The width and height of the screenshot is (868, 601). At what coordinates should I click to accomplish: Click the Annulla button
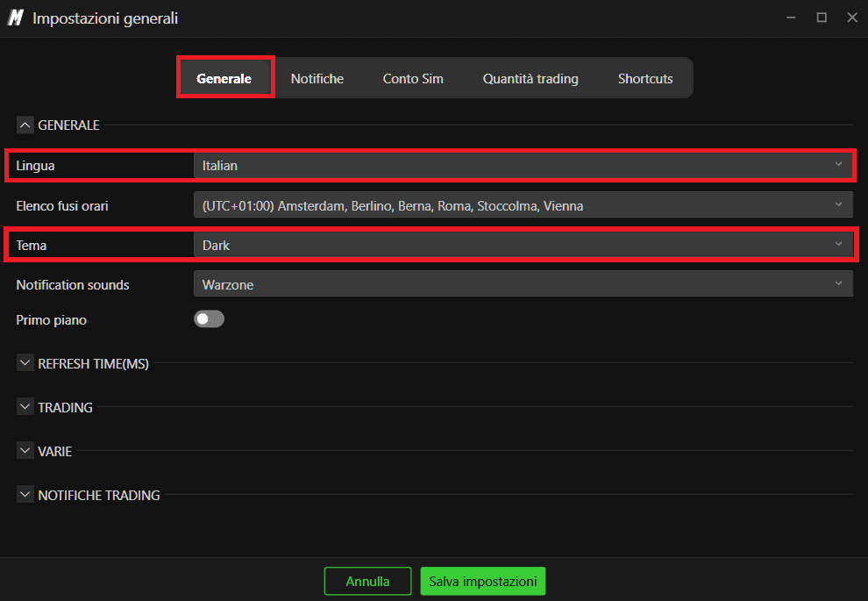[367, 581]
